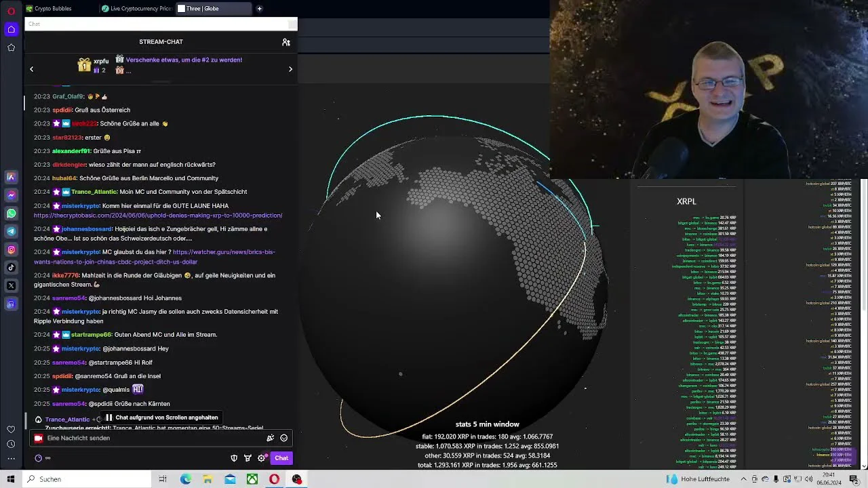
Task: Open Telegram from the Opera sidebar
Action: pyautogui.click(x=11, y=232)
